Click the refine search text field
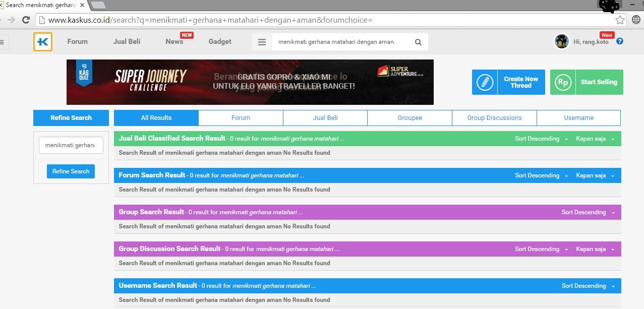 coord(71,145)
